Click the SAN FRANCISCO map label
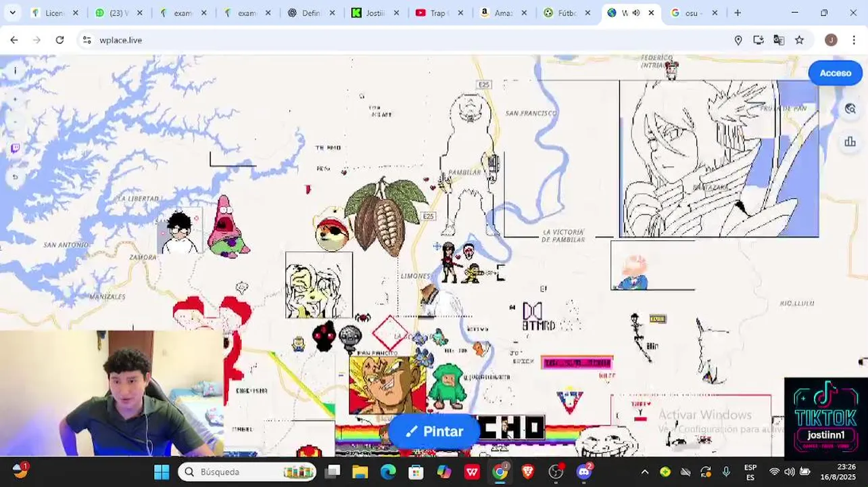This screenshot has width=868, height=487. click(x=531, y=113)
